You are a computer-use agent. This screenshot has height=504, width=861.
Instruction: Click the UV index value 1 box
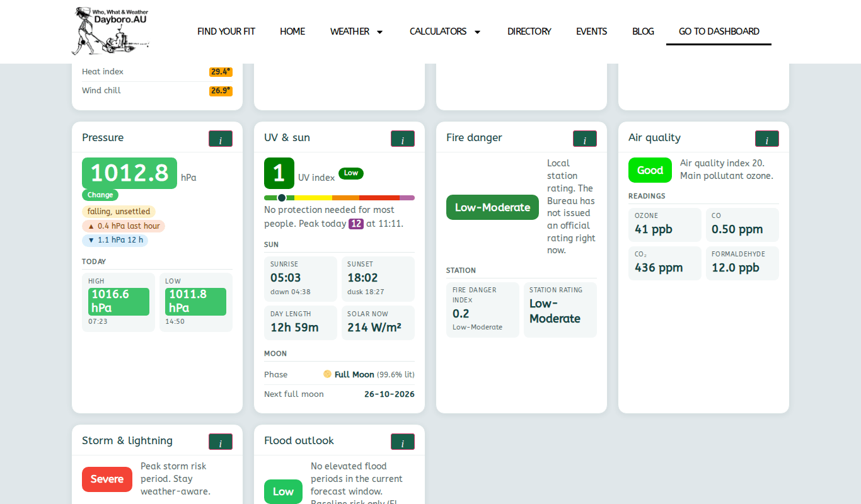pos(279,173)
